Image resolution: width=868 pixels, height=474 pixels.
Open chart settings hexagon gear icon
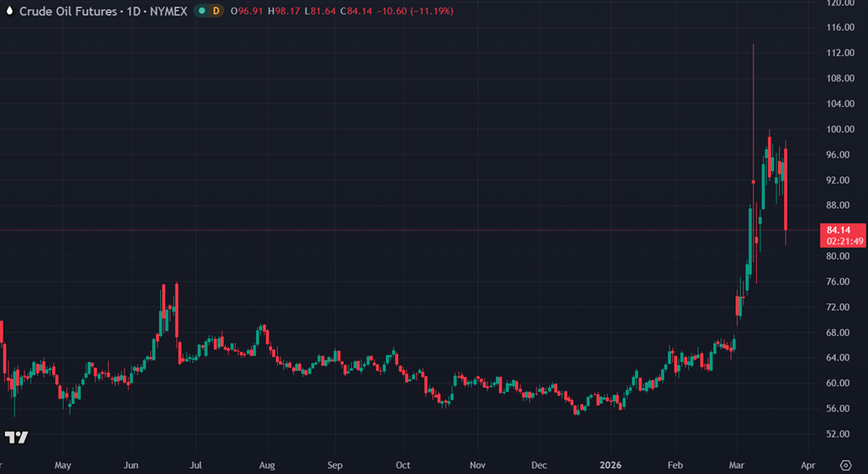[844, 465]
